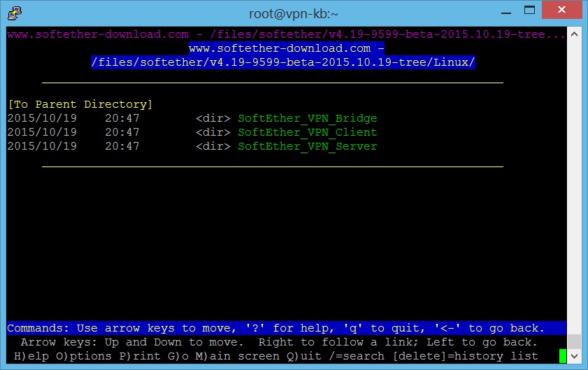The image size is (588, 370).
Task: Click the <dir> marker on the Server row
Action: (213, 146)
